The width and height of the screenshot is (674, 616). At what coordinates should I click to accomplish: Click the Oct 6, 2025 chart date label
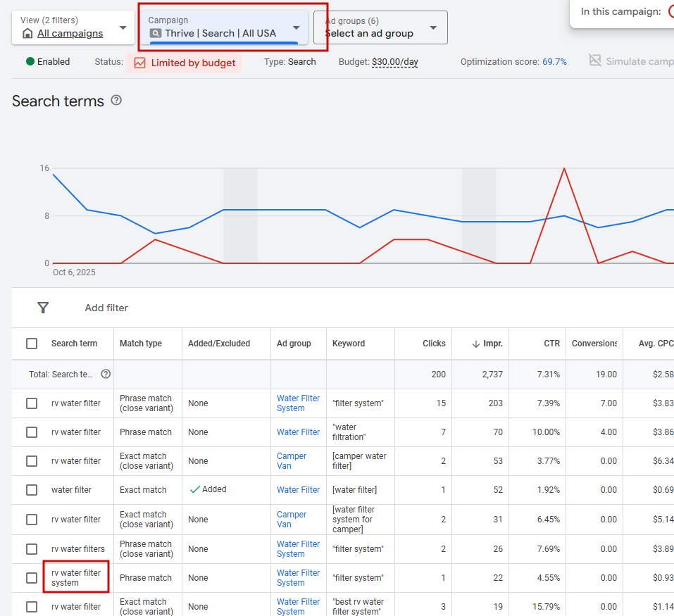click(74, 272)
